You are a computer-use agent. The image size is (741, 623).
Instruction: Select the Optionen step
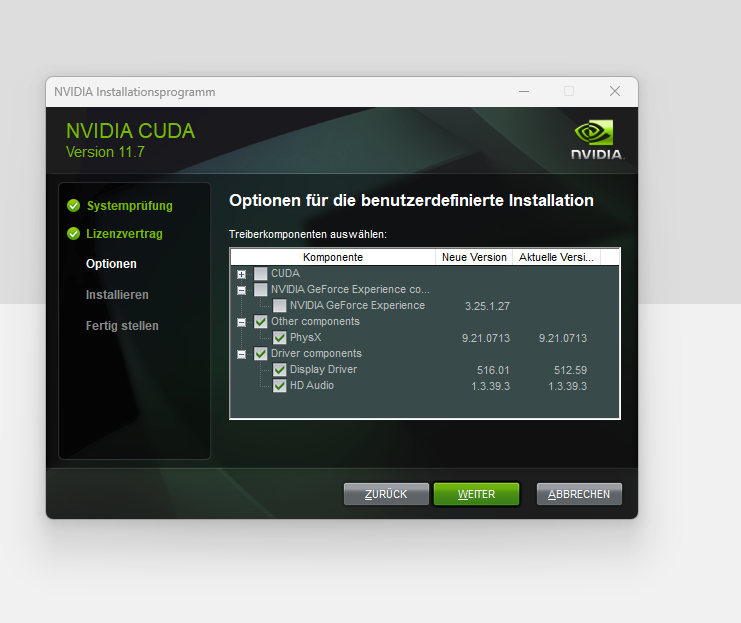coord(111,264)
